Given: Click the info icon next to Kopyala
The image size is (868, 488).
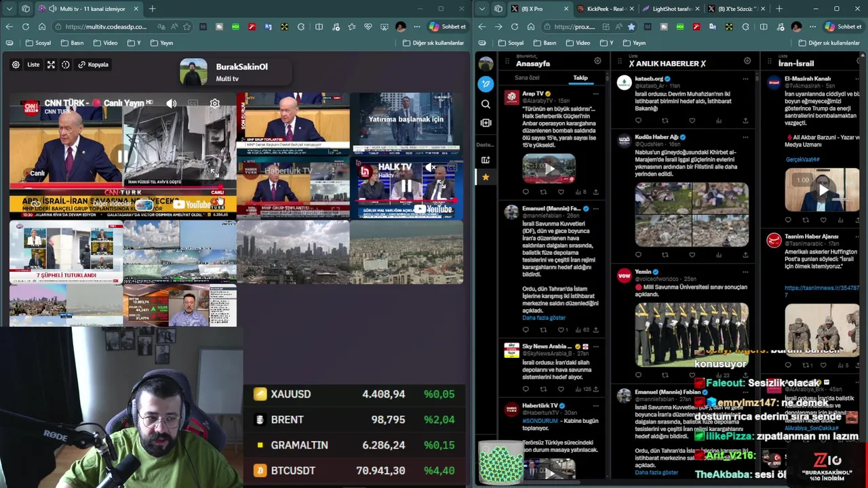Looking at the screenshot, I should click(66, 64).
